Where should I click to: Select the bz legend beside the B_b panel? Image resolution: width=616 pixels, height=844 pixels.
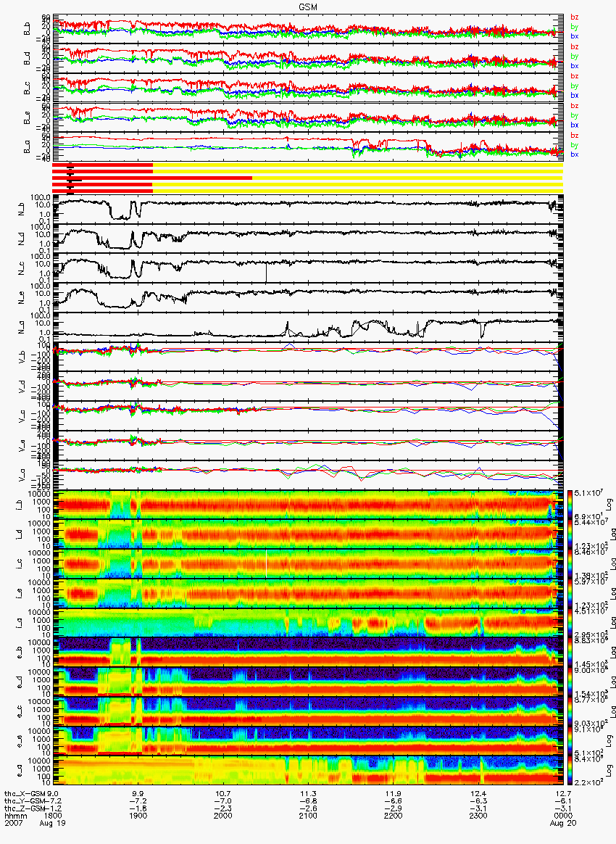point(575,17)
